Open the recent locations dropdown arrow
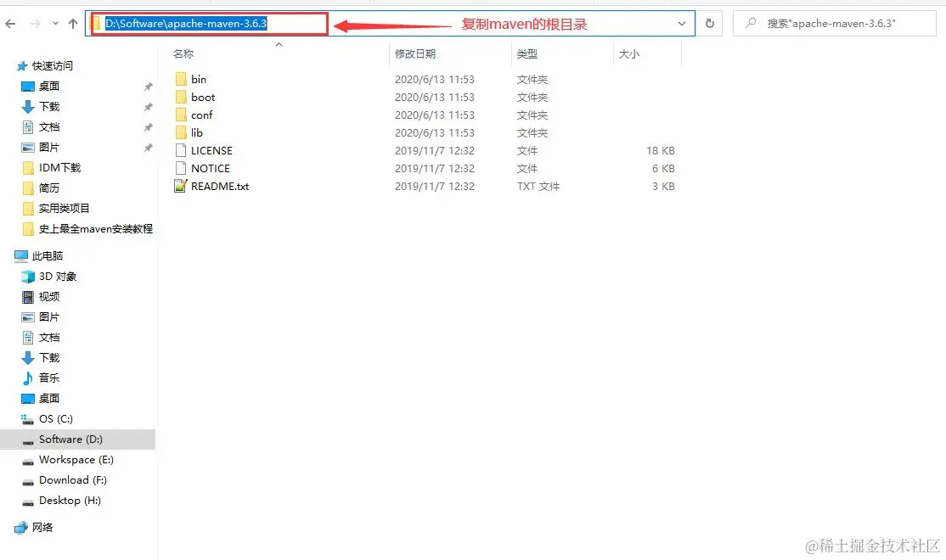 [55, 24]
